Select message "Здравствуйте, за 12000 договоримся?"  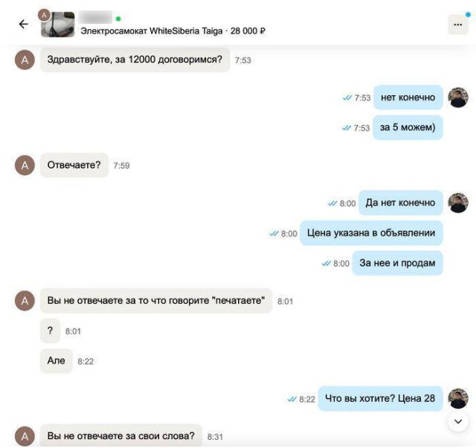pos(135,60)
